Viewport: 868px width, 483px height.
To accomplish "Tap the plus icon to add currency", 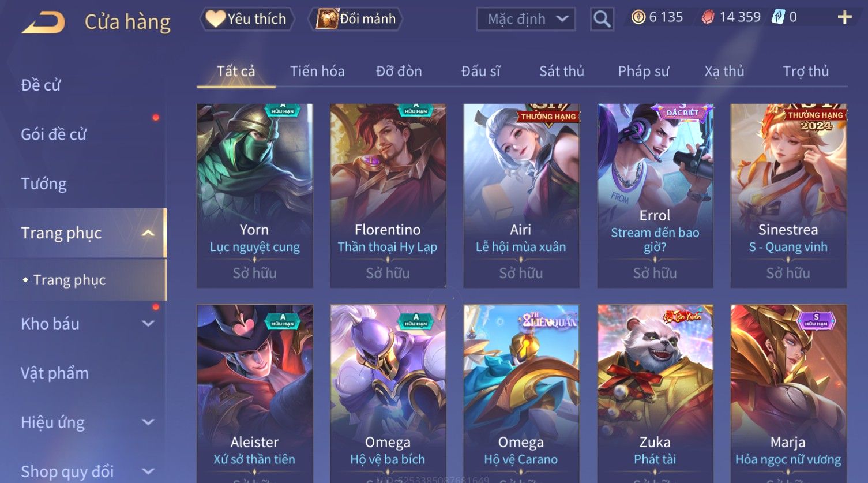I will tap(844, 17).
